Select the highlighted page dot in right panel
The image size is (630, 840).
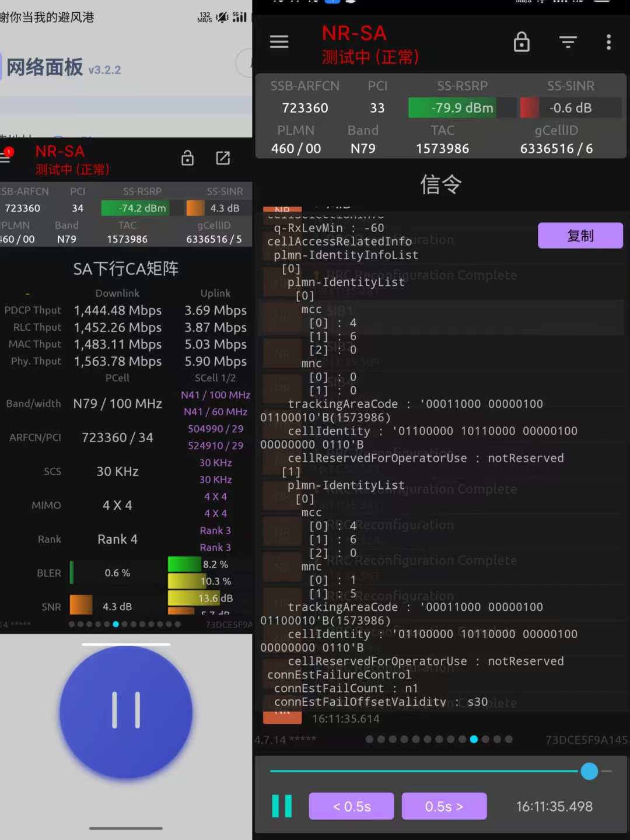click(x=474, y=739)
